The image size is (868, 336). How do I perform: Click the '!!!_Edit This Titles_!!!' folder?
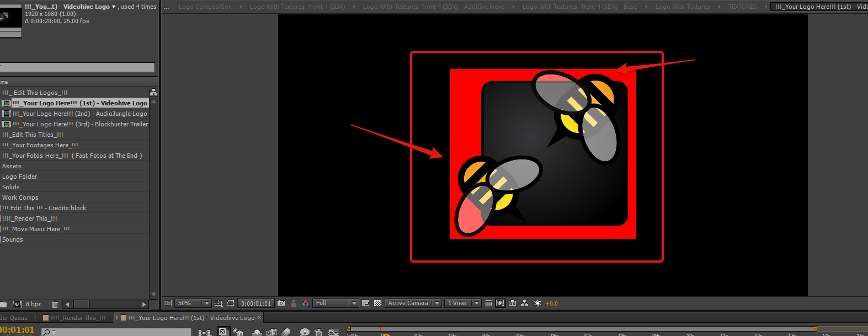pyautogui.click(x=33, y=135)
